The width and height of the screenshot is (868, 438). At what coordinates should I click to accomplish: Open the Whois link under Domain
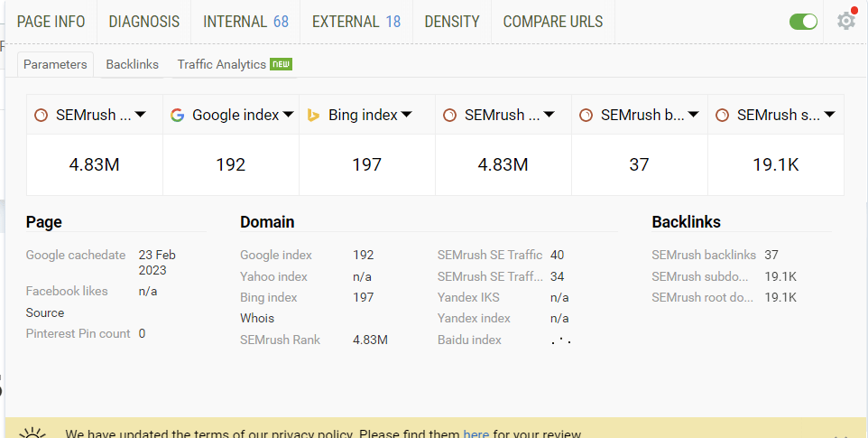pyautogui.click(x=257, y=319)
